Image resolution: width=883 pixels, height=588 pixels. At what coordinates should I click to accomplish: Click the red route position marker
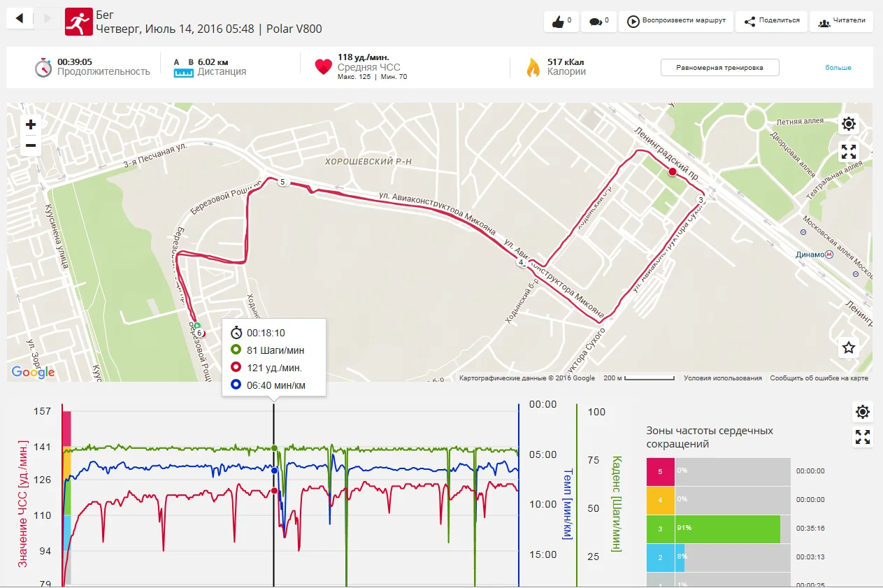[673, 171]
